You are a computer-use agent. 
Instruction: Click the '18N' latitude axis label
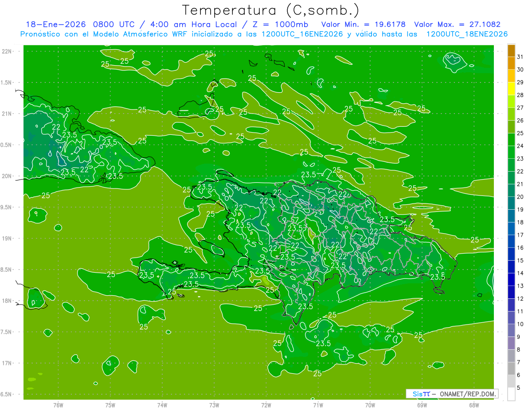click(7, 301)
